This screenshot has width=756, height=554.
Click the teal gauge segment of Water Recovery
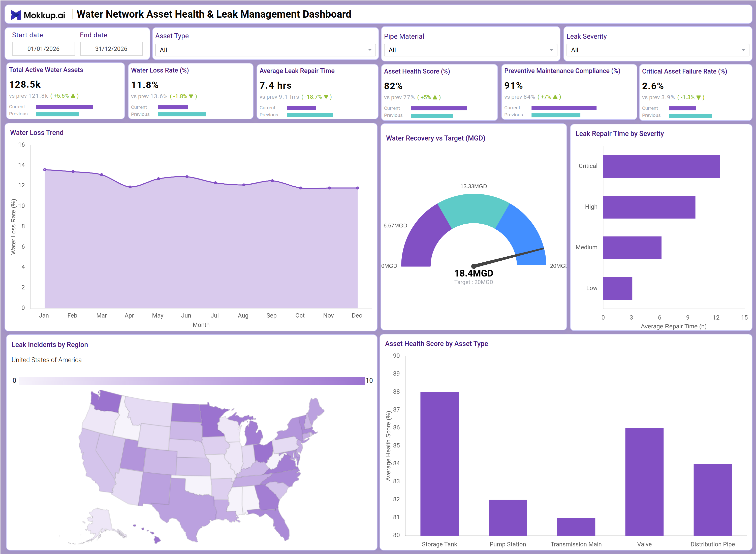(x=474, y=208)
